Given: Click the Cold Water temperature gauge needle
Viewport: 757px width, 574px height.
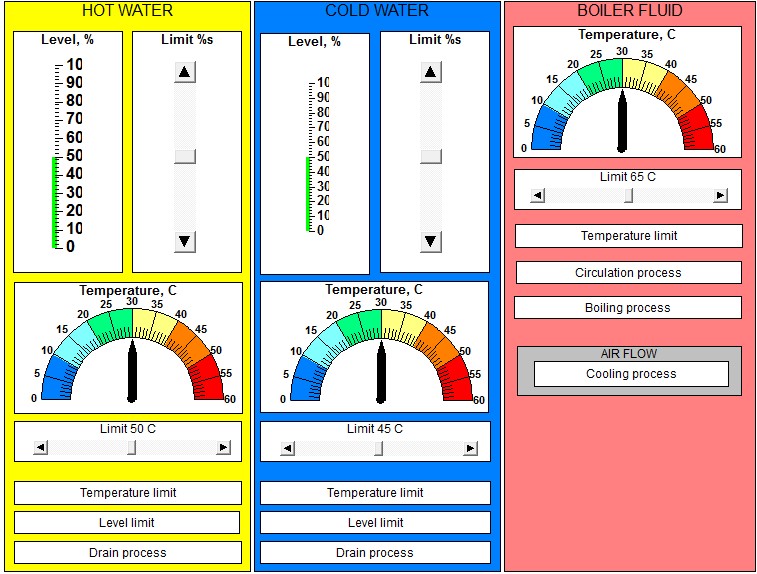Looking at the screenshot, I should tap(381, 372).
